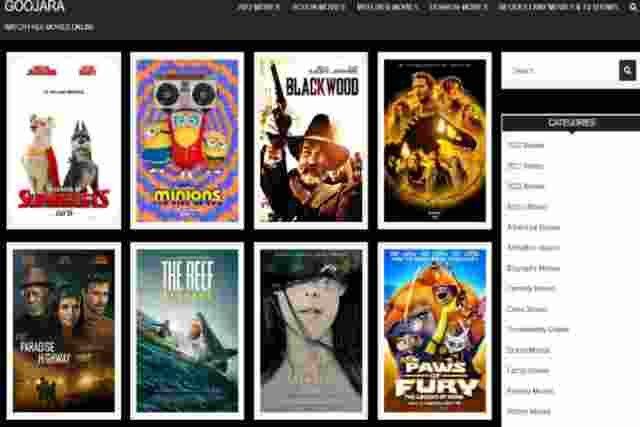Select third year Movies category link
This screenshot has height=427, width=640.
525,186
